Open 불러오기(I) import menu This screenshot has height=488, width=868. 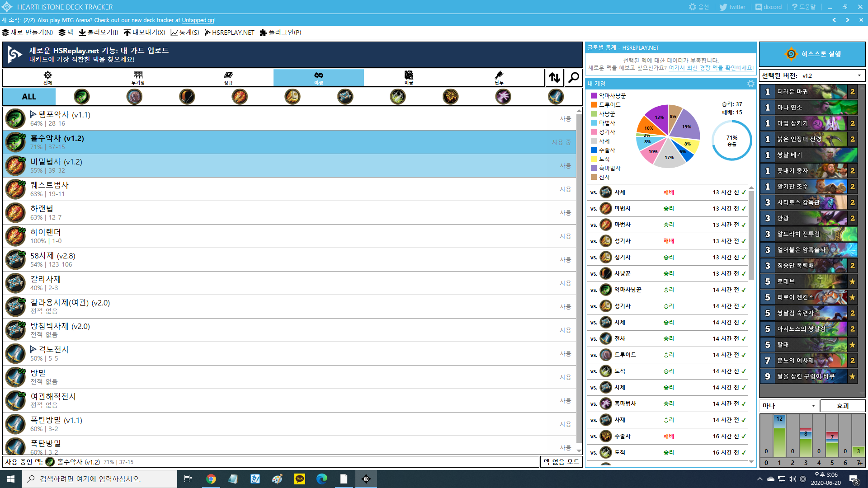(99, 33)
